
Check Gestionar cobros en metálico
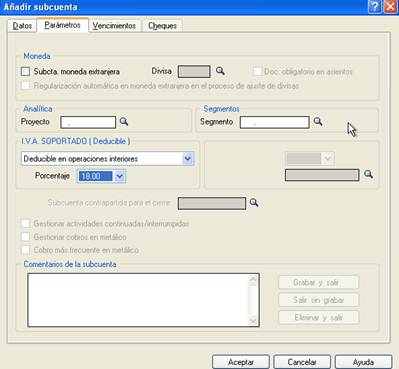[x=25, y=237]
